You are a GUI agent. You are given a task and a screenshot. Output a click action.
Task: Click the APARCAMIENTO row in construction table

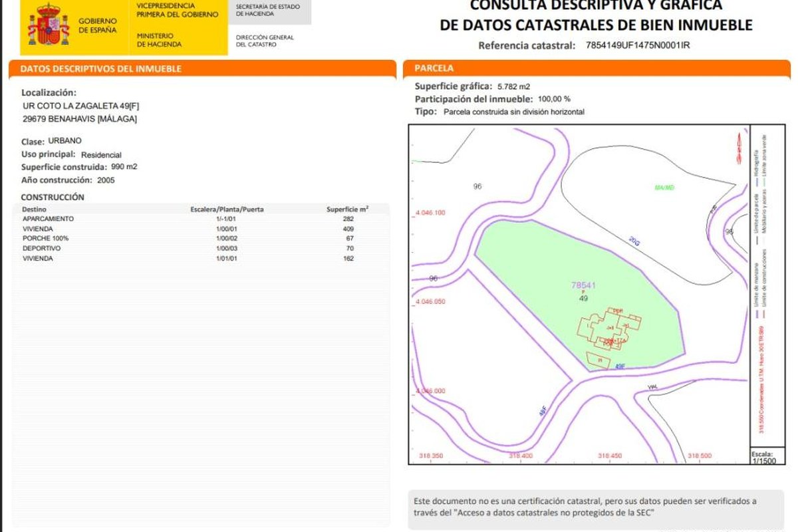(48, 219)
